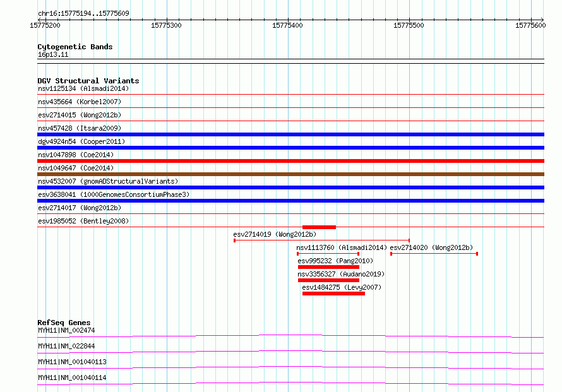Click the red bar under nsv1047898

pyautogui.click(x=290, y=161)
